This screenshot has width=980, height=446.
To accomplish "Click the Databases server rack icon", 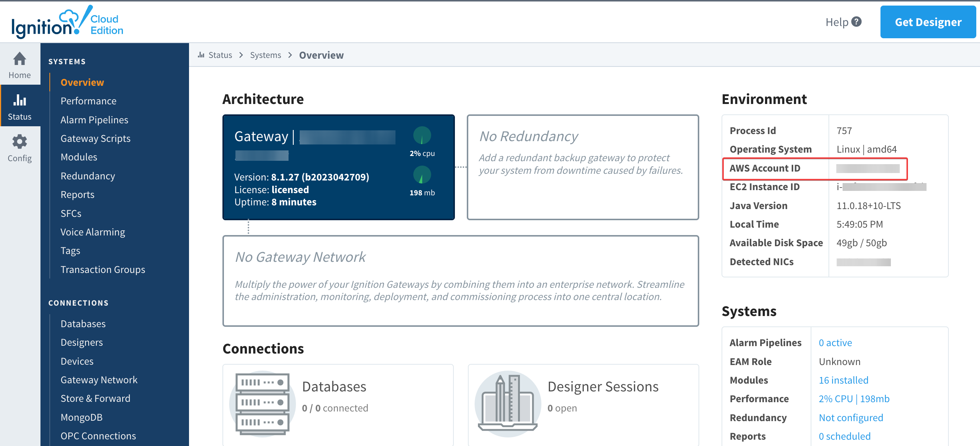I will pos(263,404).
